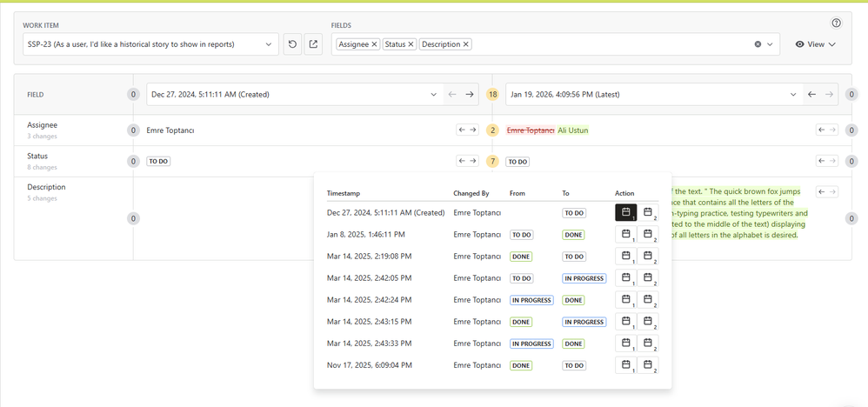Screen dimensions: 868x407
Task: Open the left Created date dropdown
Action: point(295,95)
